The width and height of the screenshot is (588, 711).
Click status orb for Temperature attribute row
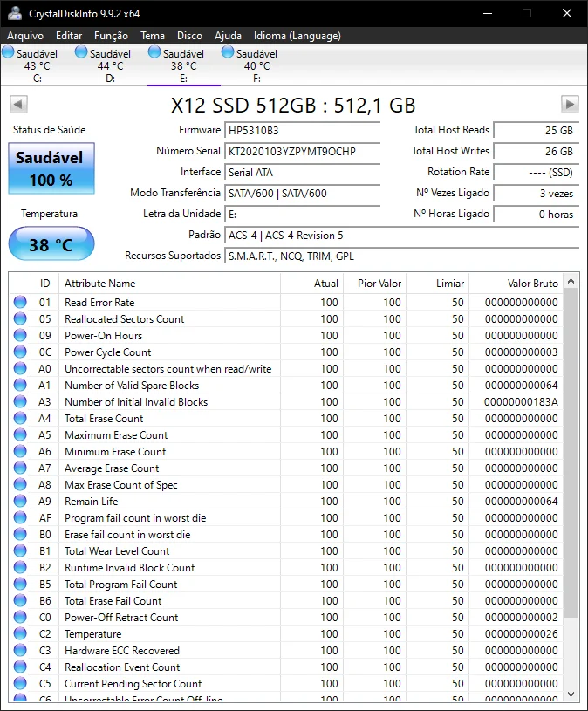tap(20, 634)
